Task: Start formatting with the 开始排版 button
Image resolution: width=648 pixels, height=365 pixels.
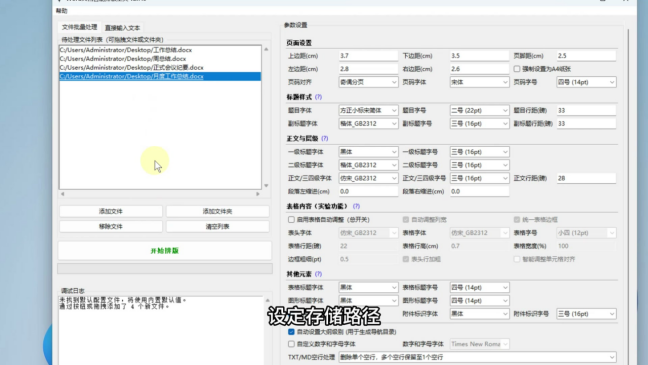Action: pyautogui.click(x=164, y=251)
